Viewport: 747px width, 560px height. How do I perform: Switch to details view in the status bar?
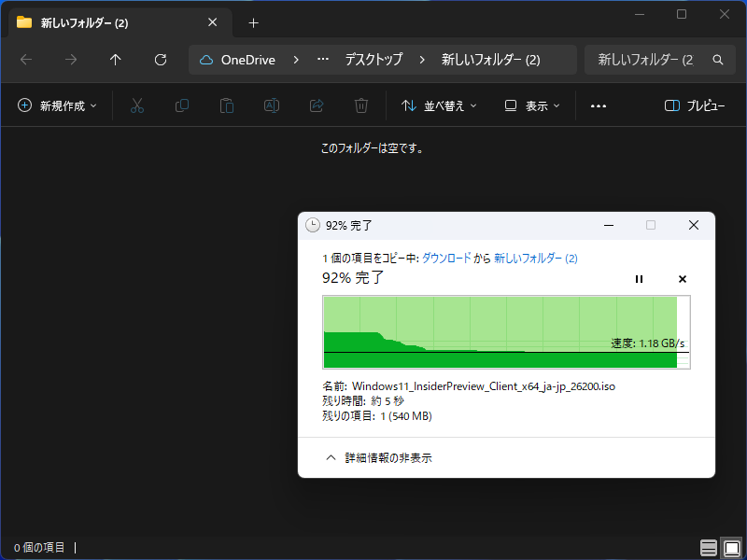pos(709,548)
